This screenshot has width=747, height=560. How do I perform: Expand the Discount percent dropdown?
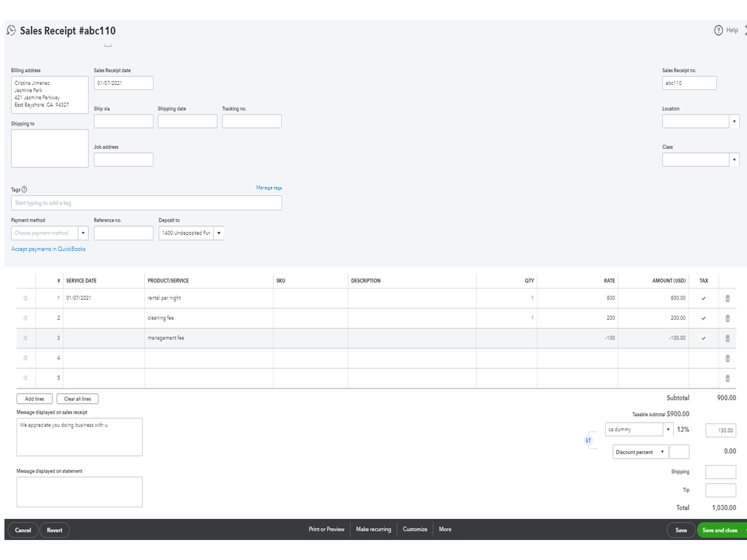tap(662, 452)
